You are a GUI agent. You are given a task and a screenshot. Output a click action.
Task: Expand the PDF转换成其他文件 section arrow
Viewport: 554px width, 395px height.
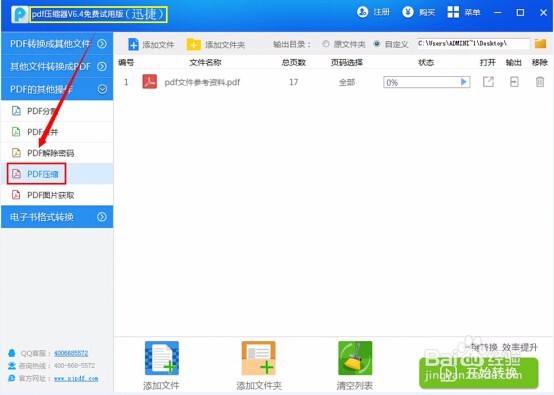[x=102, y=43]
